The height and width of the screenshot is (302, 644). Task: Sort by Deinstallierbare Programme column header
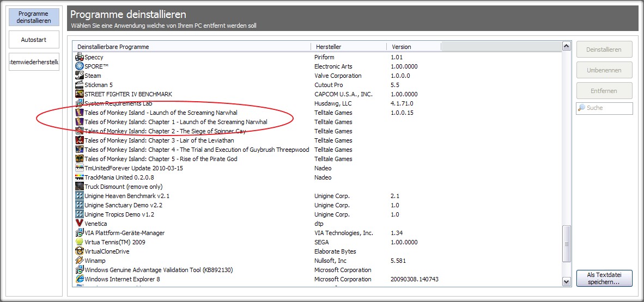pos(192,47)
